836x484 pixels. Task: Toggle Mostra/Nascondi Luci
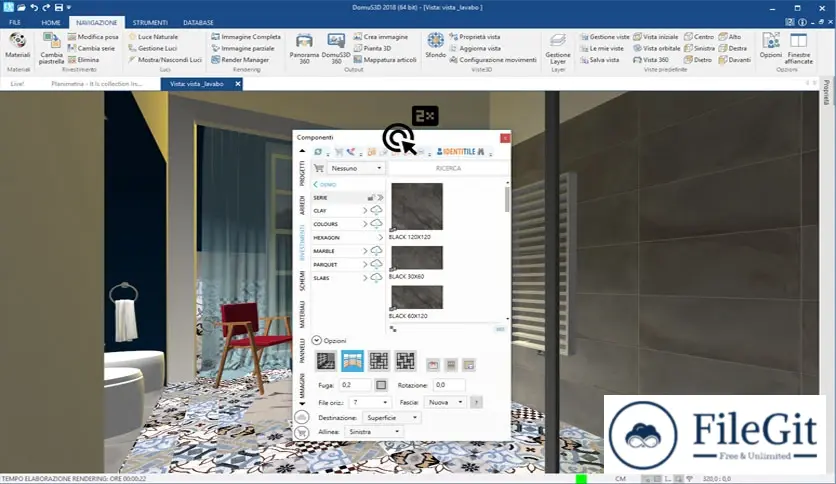pos(165,60)
